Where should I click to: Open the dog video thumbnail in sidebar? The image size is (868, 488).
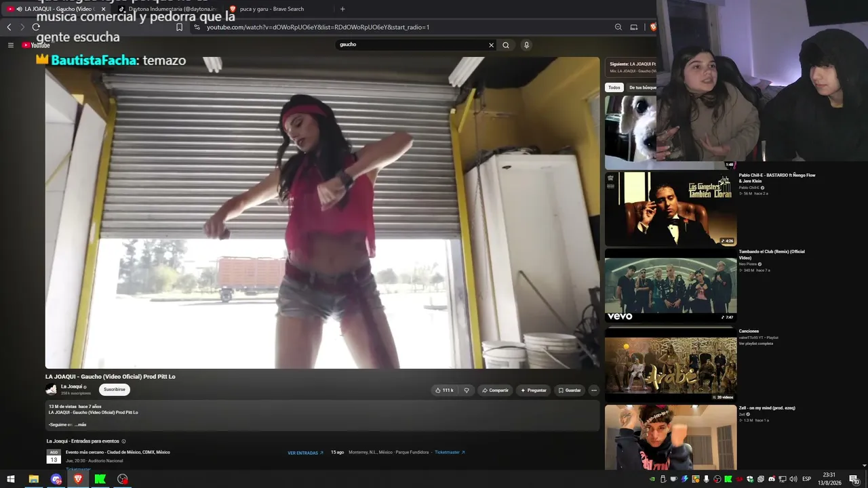[631, 132]
